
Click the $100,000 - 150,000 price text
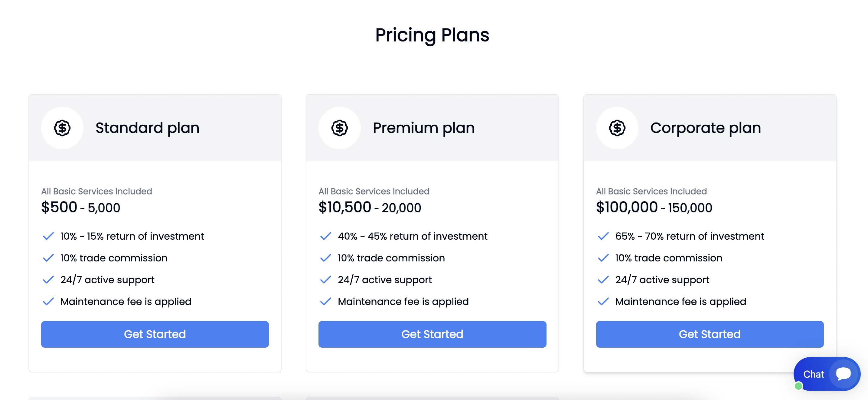tap(654, 207)
